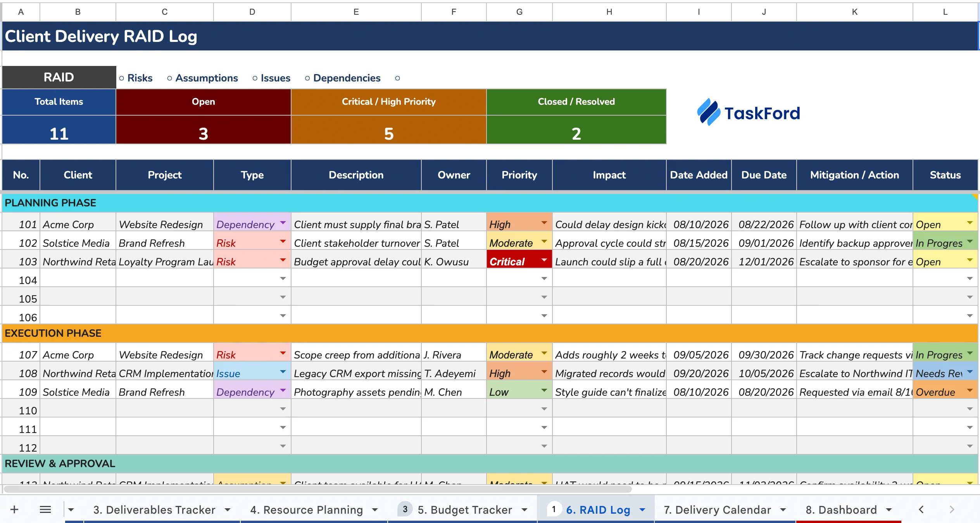Click the Status column header
Image resolution: width=980 pixels, height=523 pixels.
(945, 175)
